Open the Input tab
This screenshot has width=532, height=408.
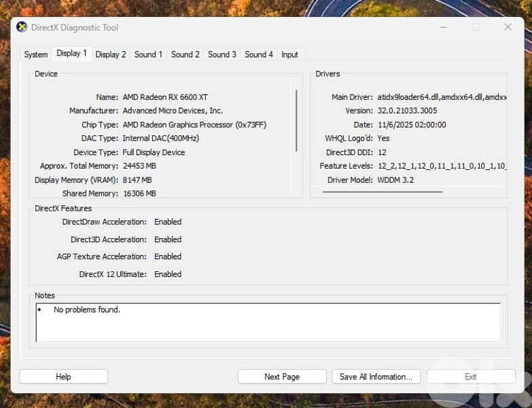click(x=289, y=54)
